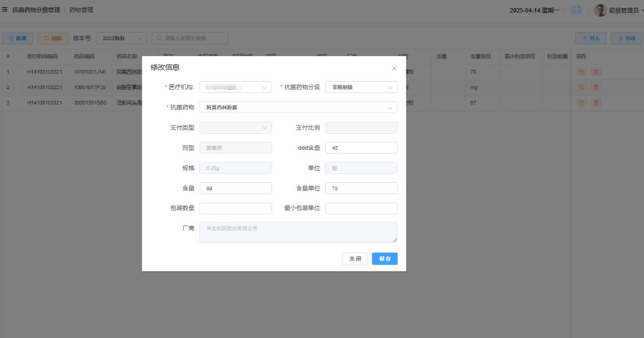Click H14108103321 in row 3
644x338 pixels.
[x=44, y=102]
